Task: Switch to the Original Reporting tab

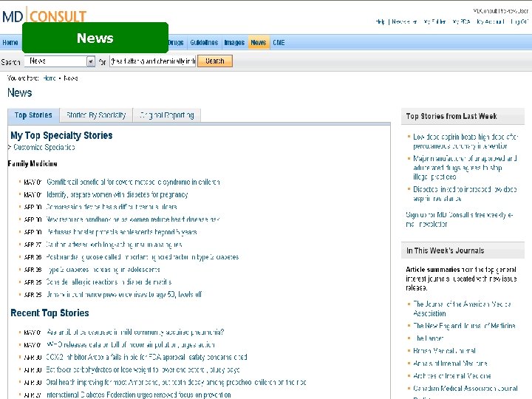Action: [x=167, y=115]
